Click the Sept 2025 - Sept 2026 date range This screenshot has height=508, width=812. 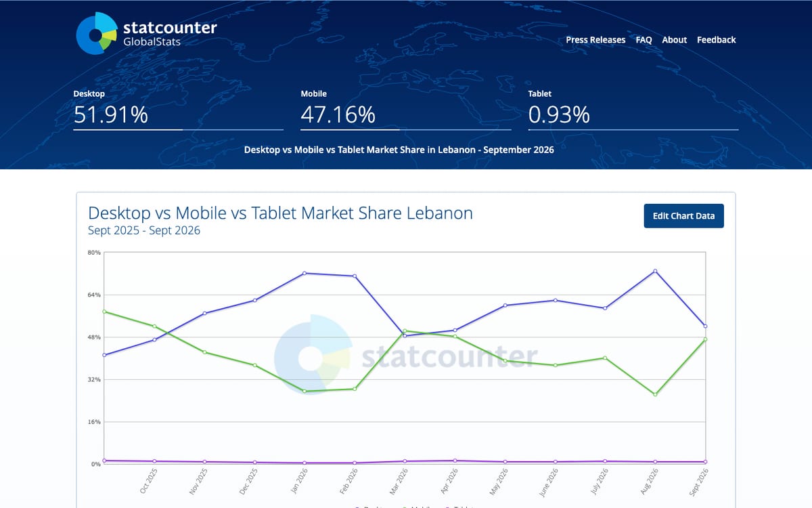tap(144, 230)
